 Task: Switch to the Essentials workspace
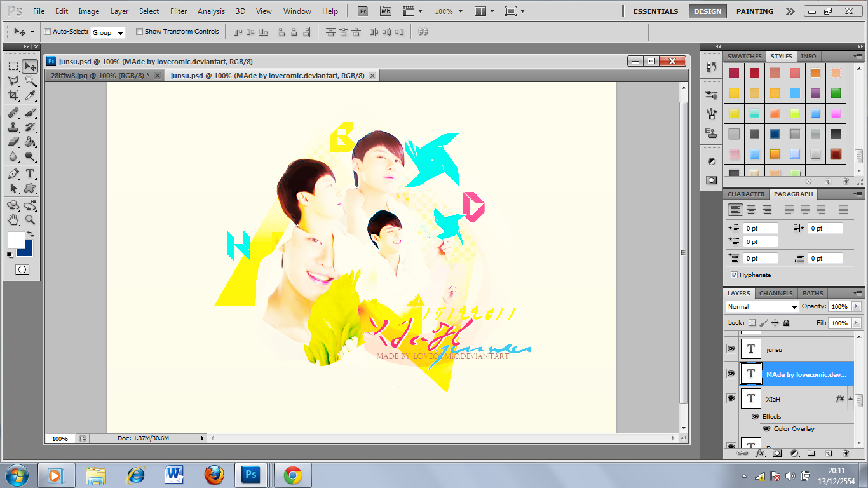coord(656,11)
